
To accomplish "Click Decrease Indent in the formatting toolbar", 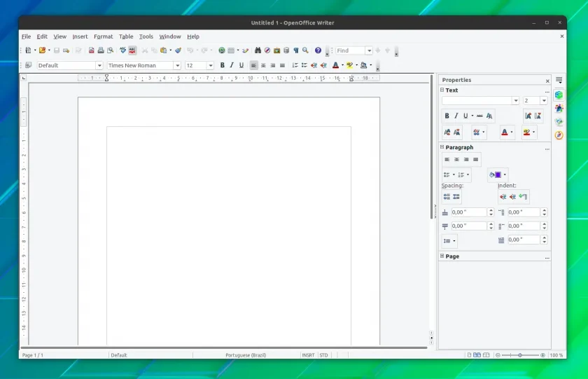I will click(x=314, y=65).
